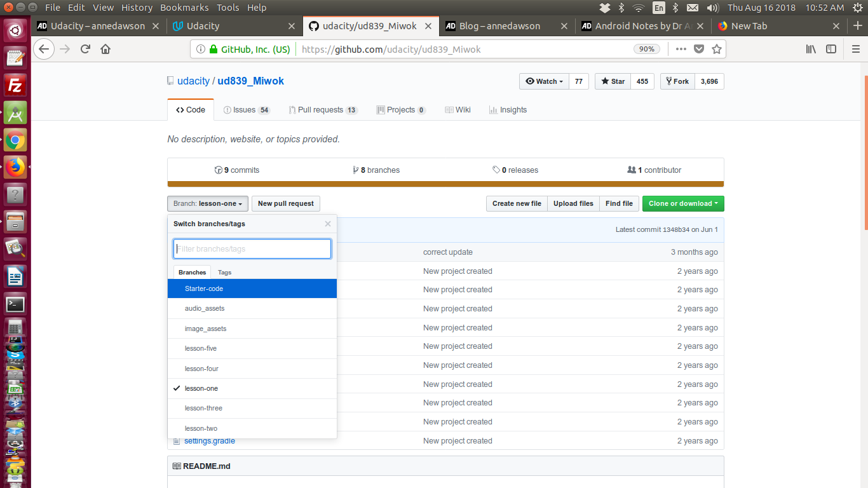Image resolution: width=868 pixels, height=488 pixels.
Task: Open the History menu in menu bar
Action: pos(137,8)
